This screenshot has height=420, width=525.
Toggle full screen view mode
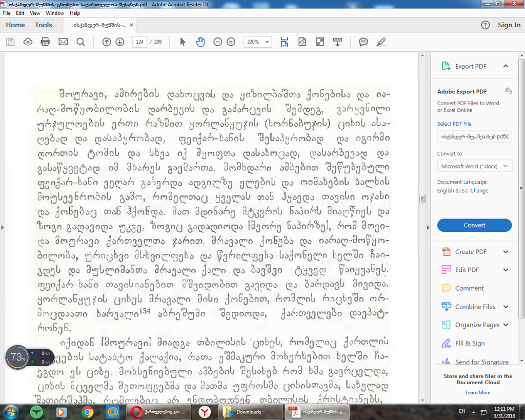coord(320,42)
